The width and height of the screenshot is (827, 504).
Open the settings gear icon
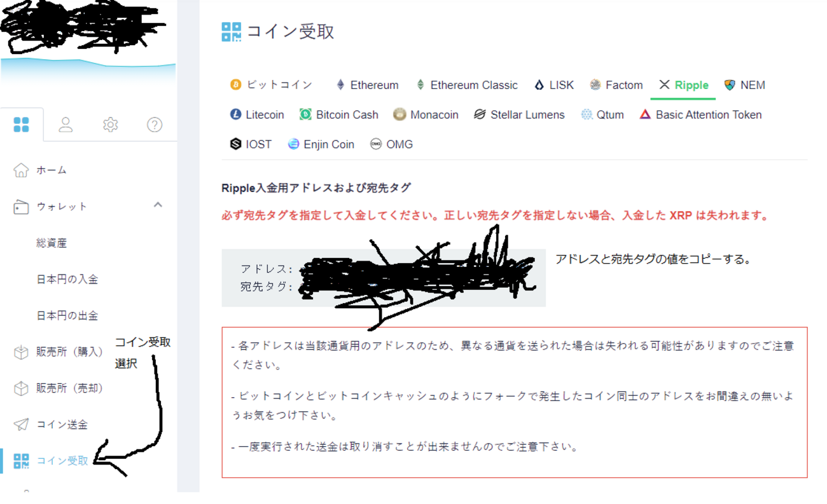(x=109, y=125)
